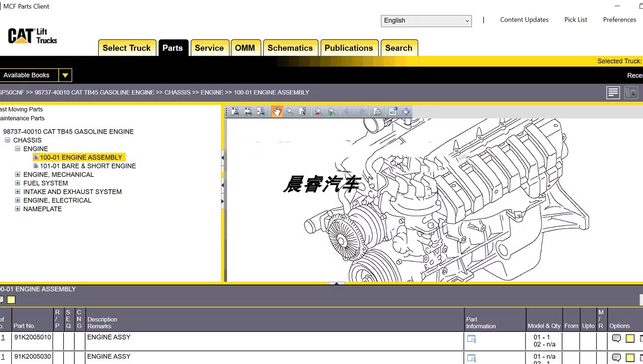
Task: Add a note comment for part 91K2005030
Action: 616,358
